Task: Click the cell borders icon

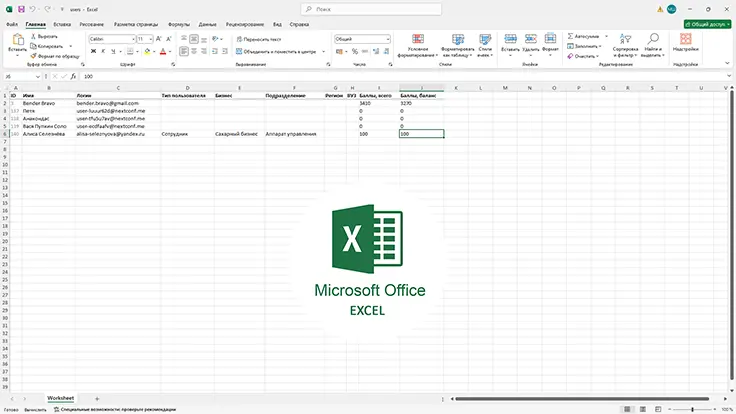Action: [x=130, y=51]
